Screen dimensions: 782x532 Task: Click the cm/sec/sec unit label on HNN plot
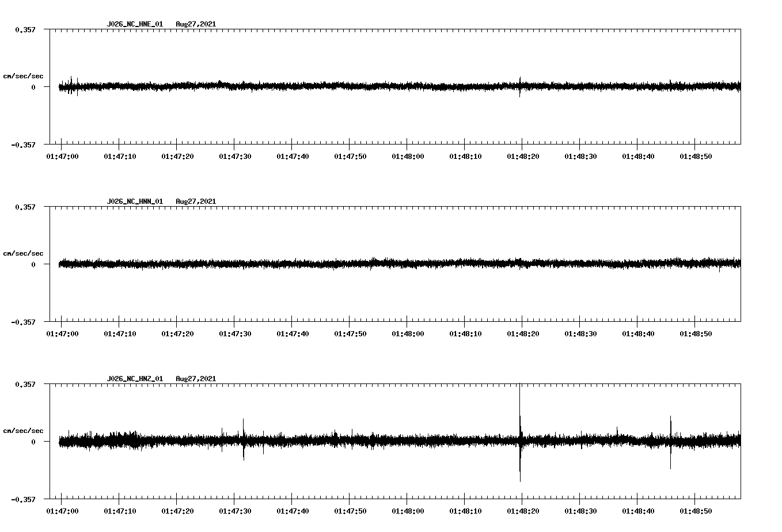coord(23,253)
